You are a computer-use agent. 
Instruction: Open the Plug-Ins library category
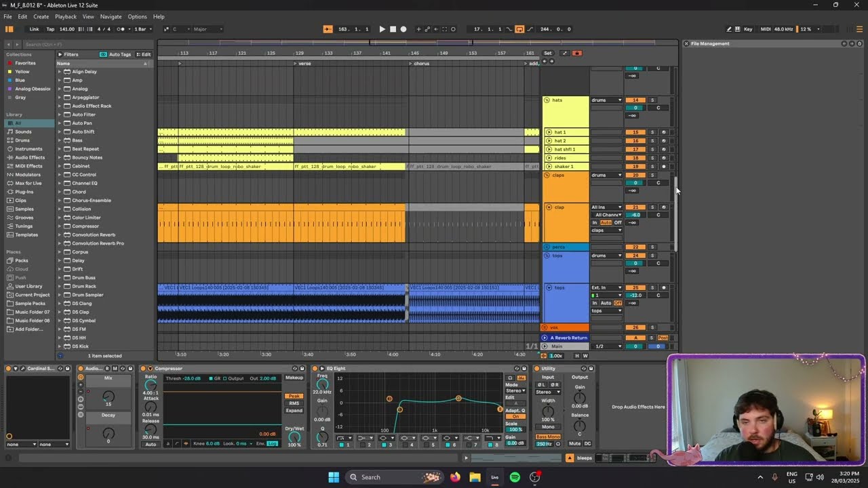(24, 192)
